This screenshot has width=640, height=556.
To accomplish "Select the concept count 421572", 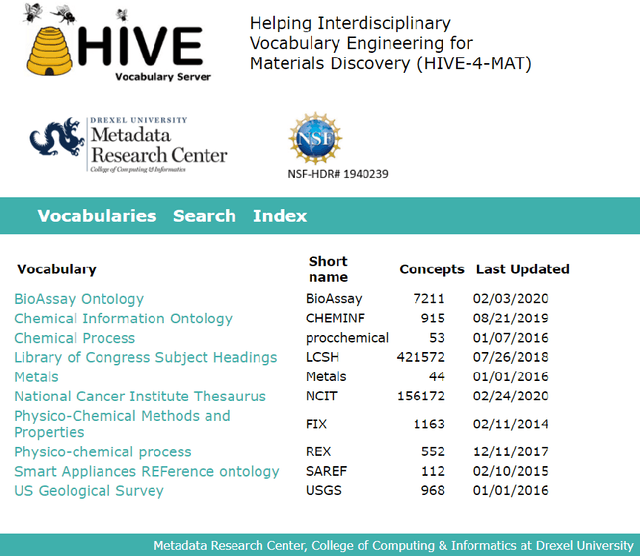I will (x=421, y=358).
